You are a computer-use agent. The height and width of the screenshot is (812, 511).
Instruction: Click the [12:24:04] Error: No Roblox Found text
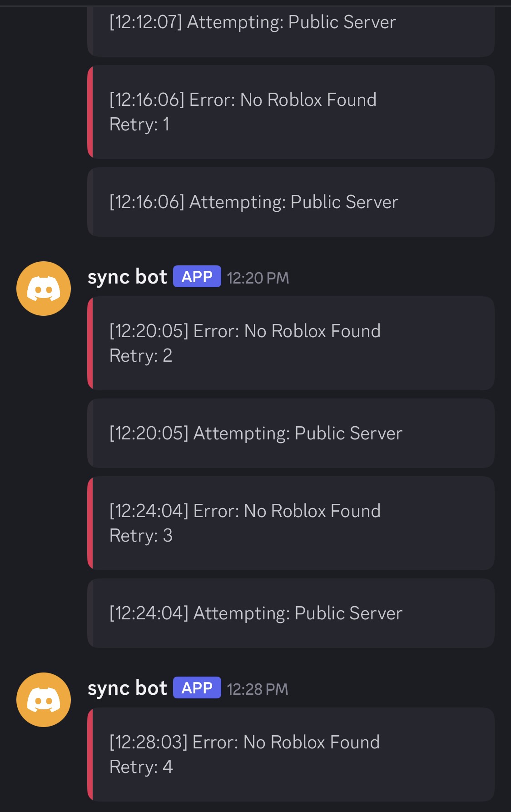click(245, 511)
